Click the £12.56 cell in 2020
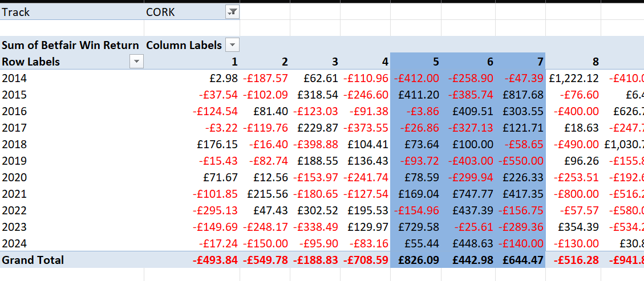This screenshot has width=644, height=281. click(x=265, y=177)
